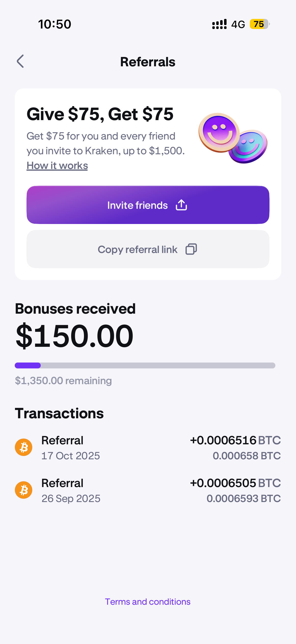Tap the cellular signal strength icon
The height and width of the screenshot is (644, 296).
[x=219, y=24]
